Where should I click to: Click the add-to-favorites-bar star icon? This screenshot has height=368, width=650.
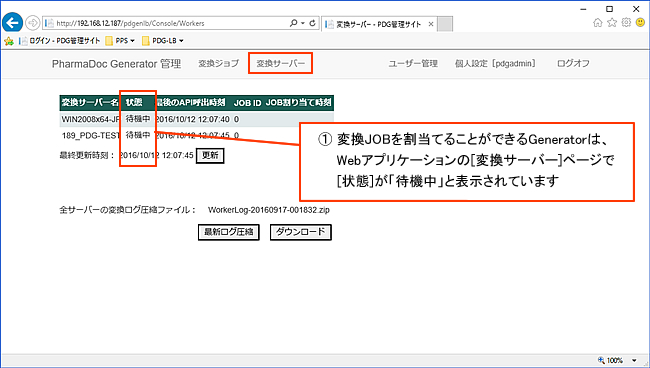9,41
